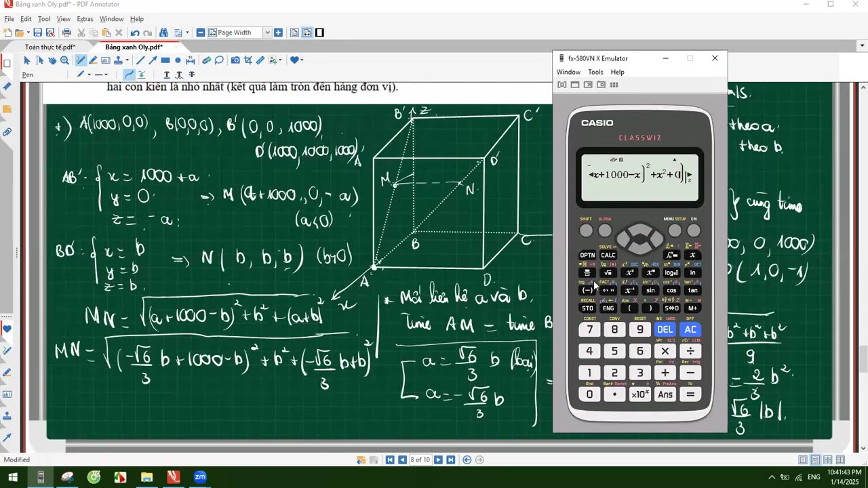Switch to Toán thực tế.pdf tab
868x488 pixels.
click(x=50, y=47)
